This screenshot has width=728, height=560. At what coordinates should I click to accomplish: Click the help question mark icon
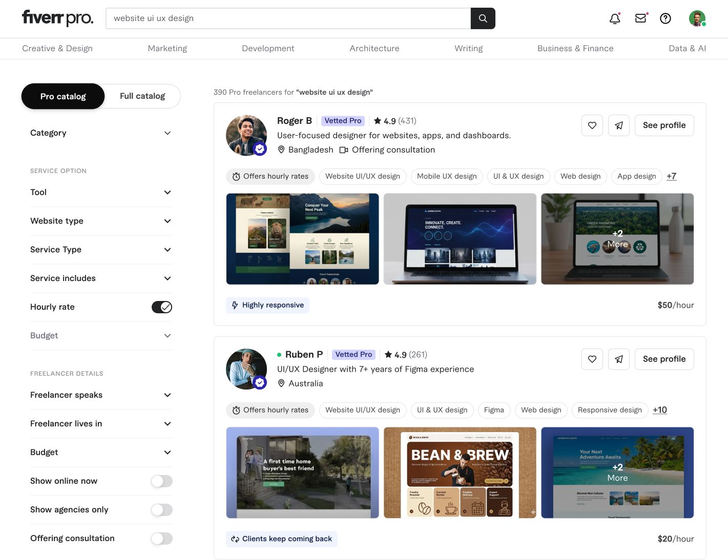tap(665, 18)
